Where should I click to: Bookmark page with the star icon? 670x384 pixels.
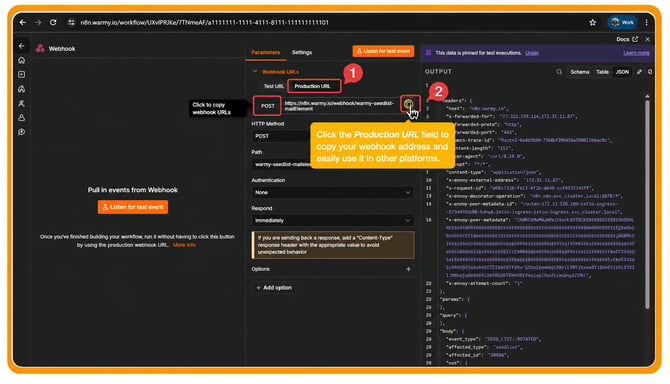coord(593,22)
